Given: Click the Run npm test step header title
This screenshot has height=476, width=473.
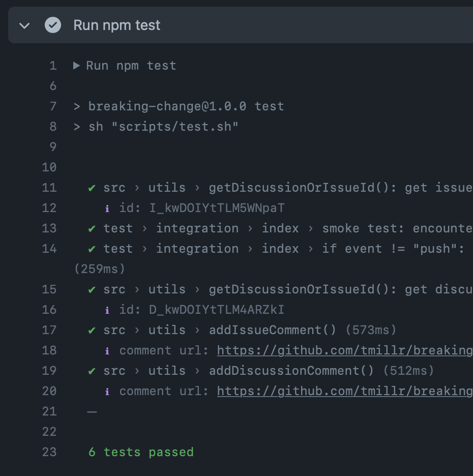Looking at the screenshot, I should 117,25.
